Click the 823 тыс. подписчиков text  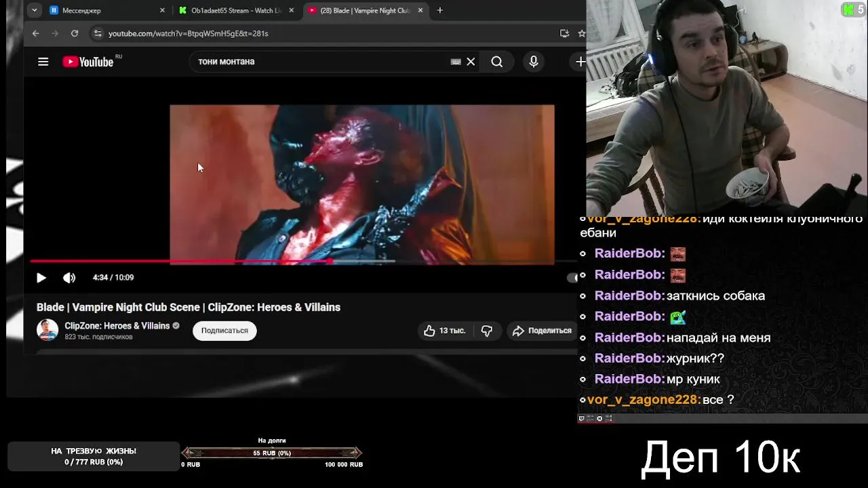pyautogui.click(x=98, y=337)
